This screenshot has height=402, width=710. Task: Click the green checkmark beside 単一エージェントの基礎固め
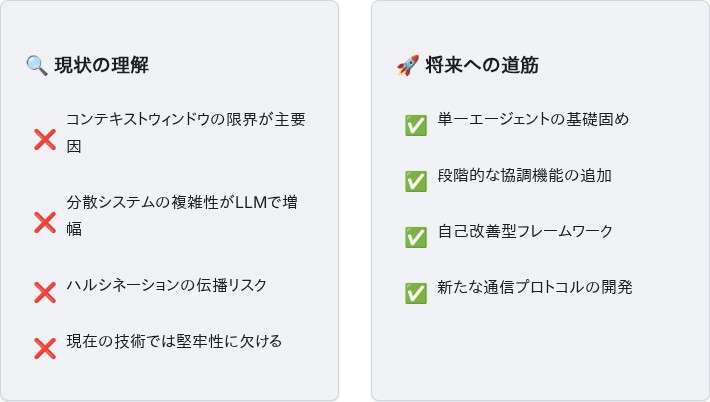[x=416, y=125]
